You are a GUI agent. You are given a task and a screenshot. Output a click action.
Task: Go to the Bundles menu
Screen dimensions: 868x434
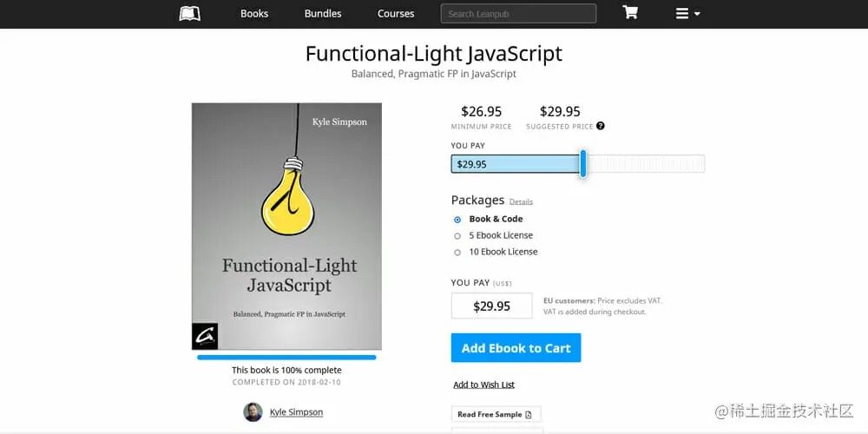[323, 14]
